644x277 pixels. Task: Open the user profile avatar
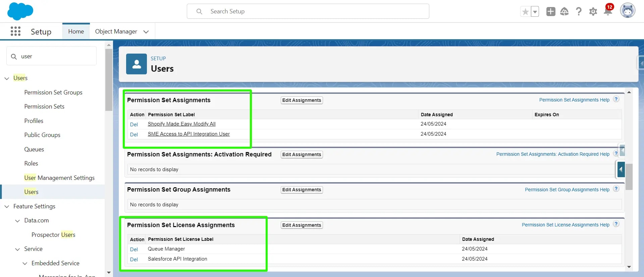(x=627, y=11)
